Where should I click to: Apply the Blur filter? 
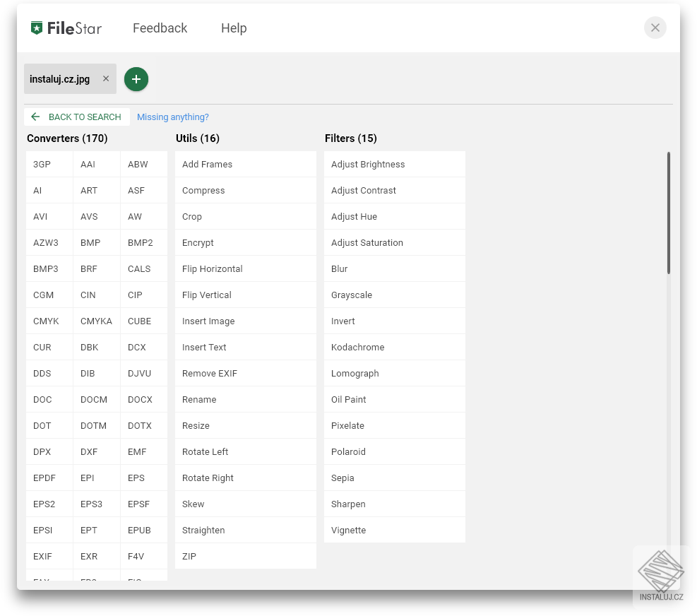point(395,268)
